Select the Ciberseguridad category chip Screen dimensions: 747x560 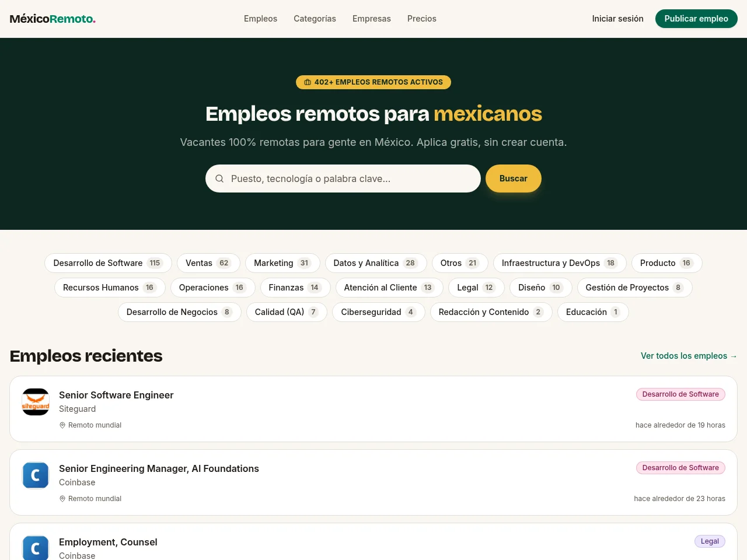point(378,312)
